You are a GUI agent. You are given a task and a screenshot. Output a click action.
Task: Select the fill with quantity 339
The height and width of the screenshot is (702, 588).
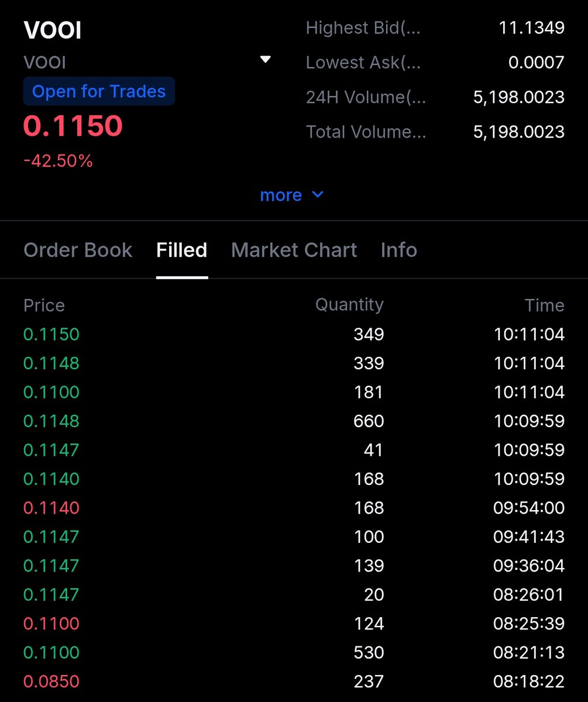pyautogui.click(x=294, y=363)
